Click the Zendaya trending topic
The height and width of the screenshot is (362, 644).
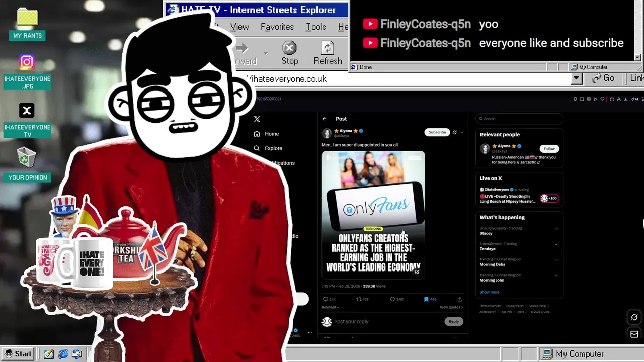pyautogui.click(x=488, y=249)
